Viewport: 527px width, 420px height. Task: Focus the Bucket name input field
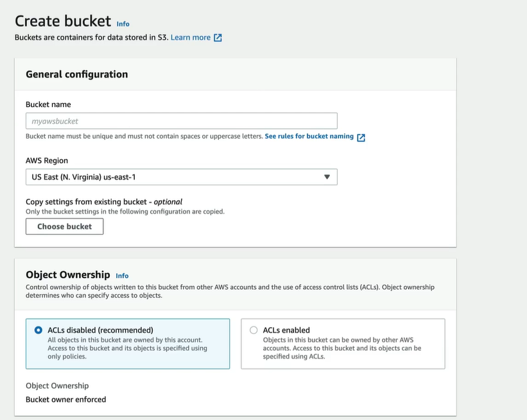[182, 121]
